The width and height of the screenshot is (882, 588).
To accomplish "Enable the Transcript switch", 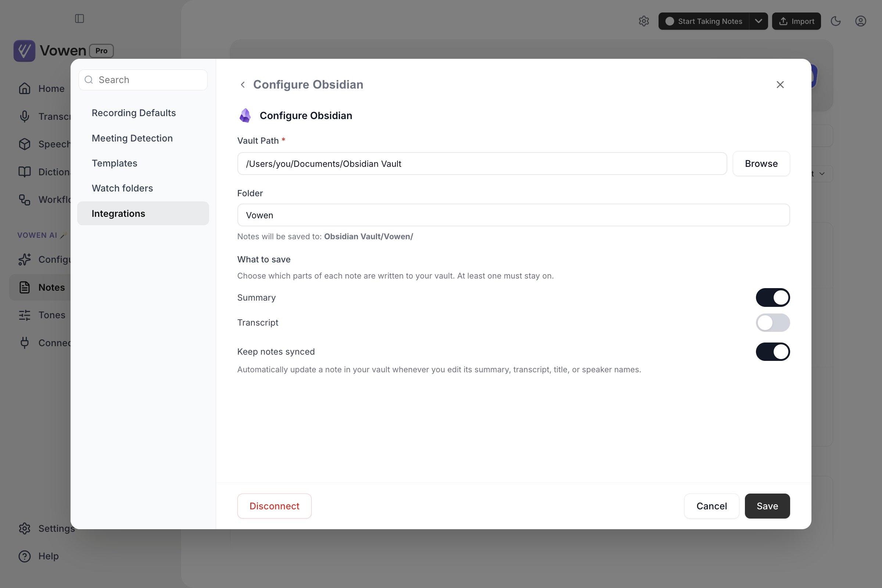I will tap(773, 323).
